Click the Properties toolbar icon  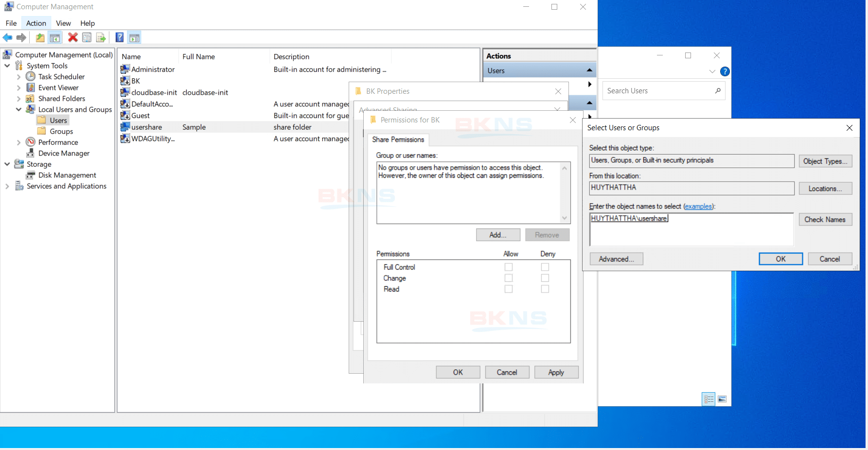coord(87,37)
